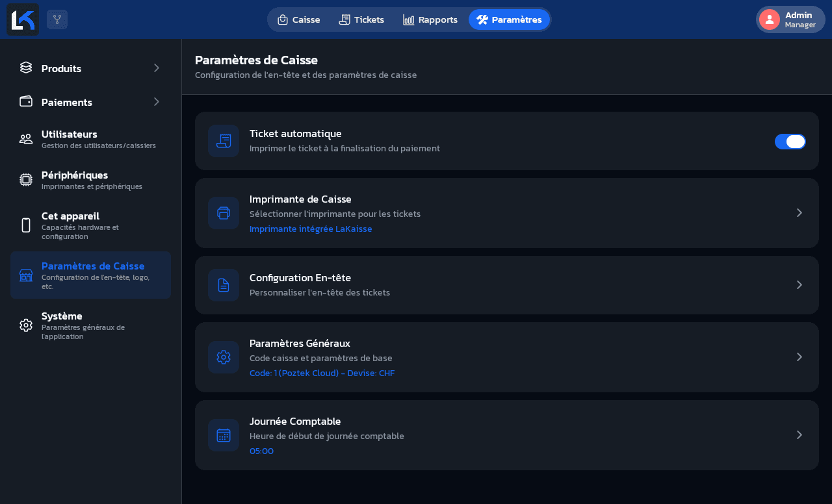The height and width of the screenshot is (504, 832).
Task: Click the LaKaisse logo icon
Action: pos(23,19)
